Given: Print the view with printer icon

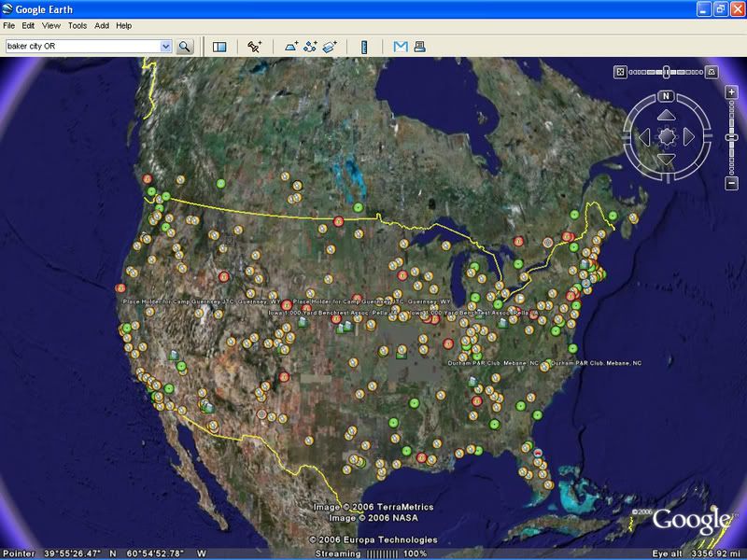Looking at the screenshot, I should pos(419,46).
